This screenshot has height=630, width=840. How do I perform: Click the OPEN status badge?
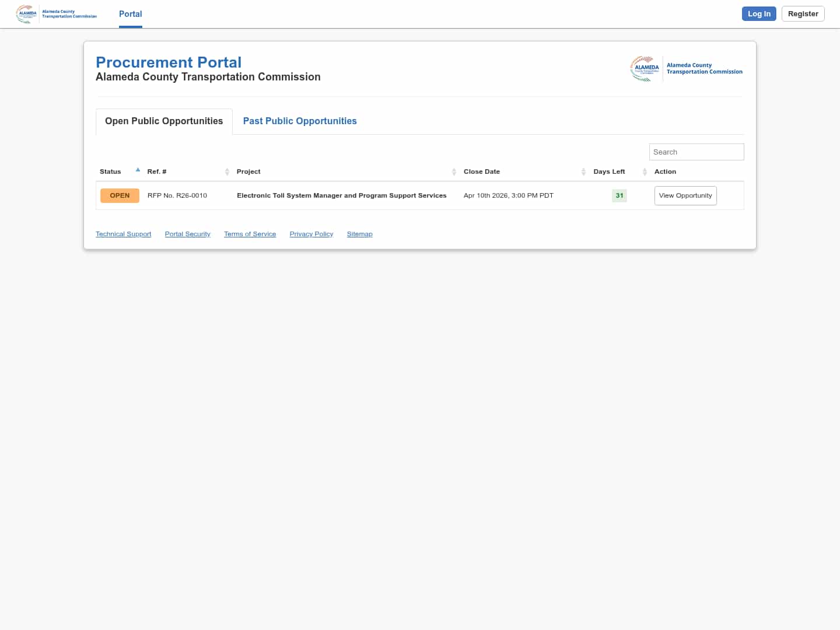pos(120,195)
